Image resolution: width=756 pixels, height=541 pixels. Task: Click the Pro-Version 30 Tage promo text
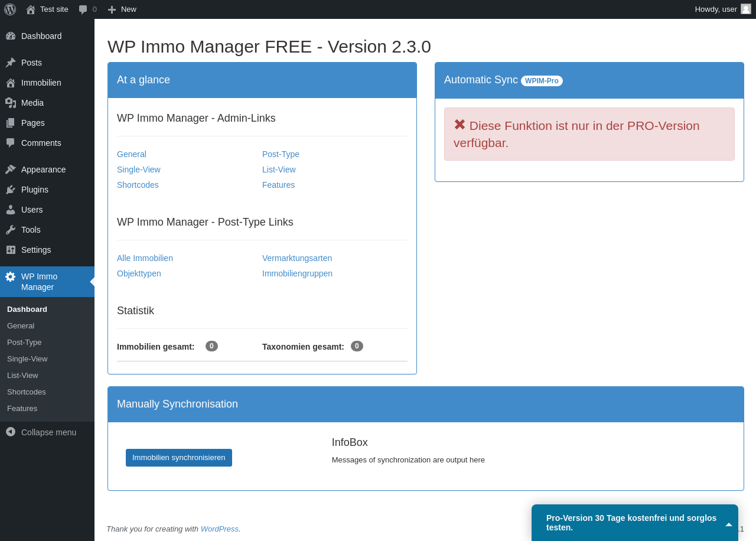631,523
